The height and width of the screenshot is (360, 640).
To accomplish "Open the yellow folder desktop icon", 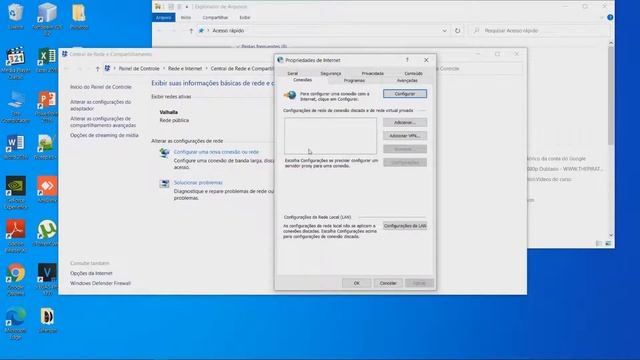I will pos(79,16).
